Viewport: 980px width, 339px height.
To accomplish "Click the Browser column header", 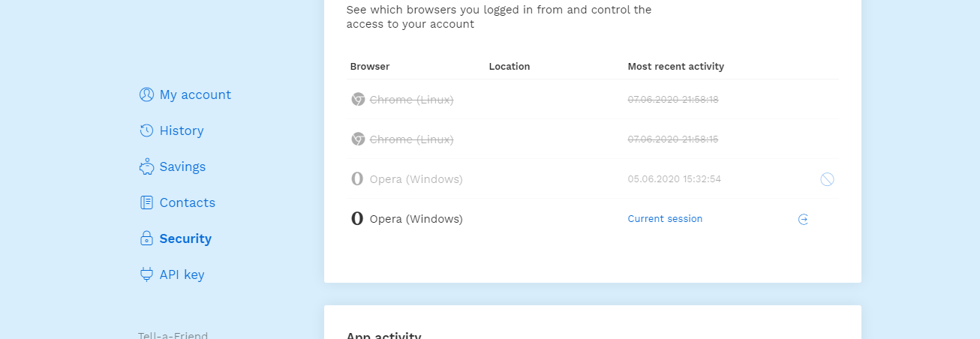I will coord(370,67).
